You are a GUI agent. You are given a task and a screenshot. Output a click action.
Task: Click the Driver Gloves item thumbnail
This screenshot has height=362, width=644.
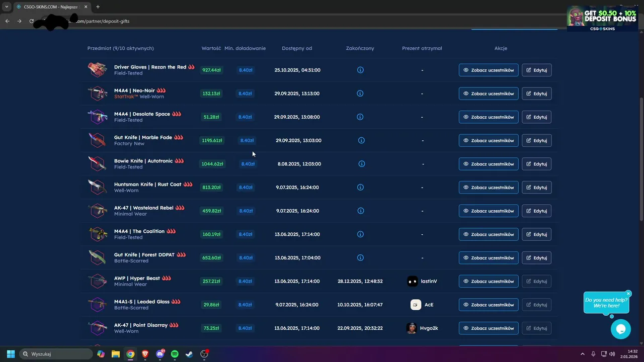[x=97, y=70]
